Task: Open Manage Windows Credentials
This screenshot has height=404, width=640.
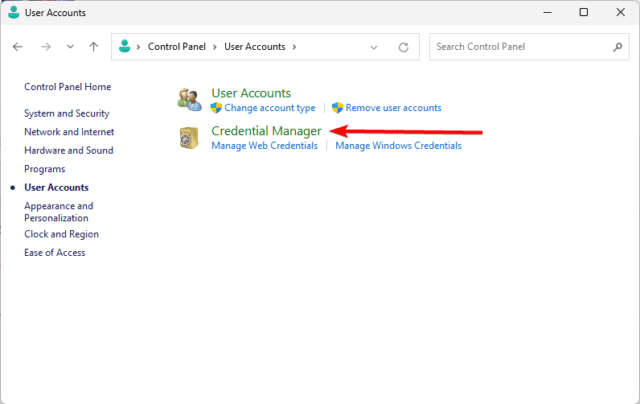Action: tap(398, 146)
